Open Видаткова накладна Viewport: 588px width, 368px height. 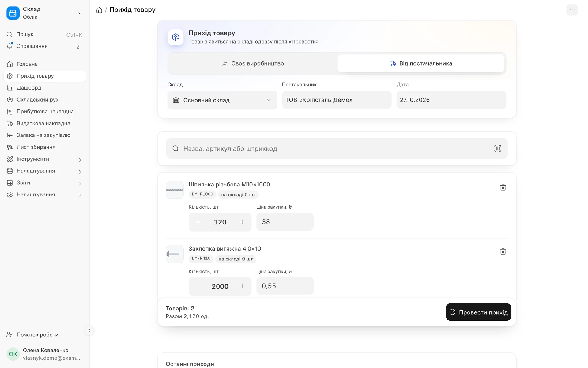tap(45, 123)
